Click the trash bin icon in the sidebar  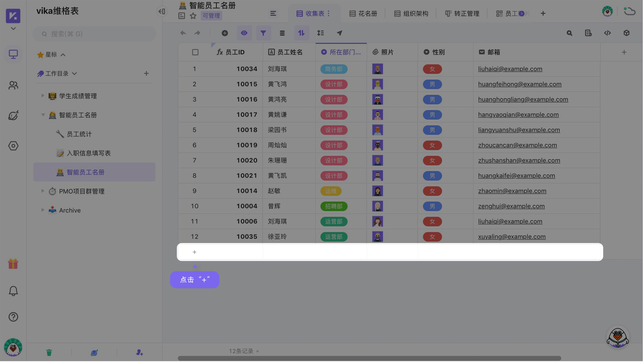click(49, 352)
